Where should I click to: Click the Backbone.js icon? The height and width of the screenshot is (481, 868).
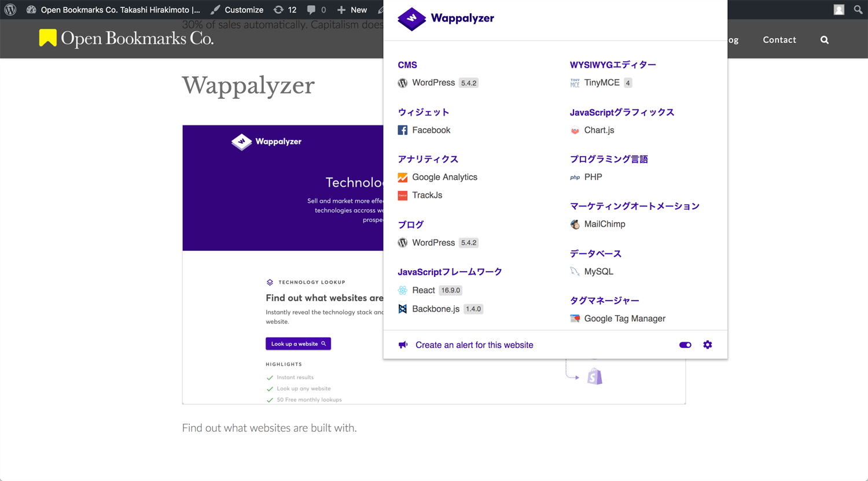click(x=403, y=309)
